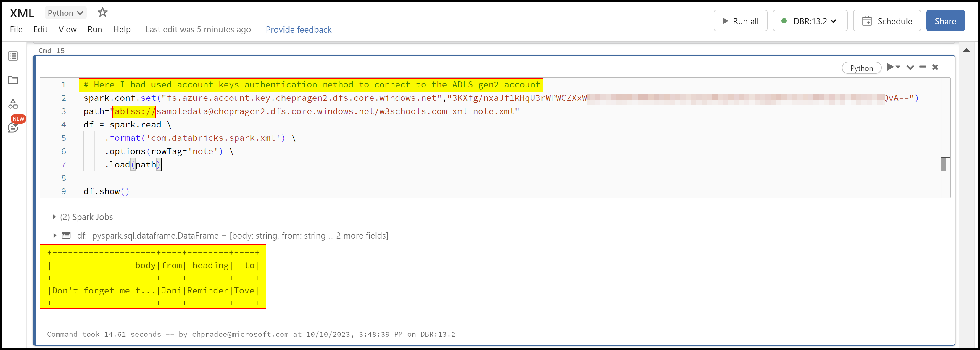Open the comments panel marked NEW

coord(13,127)
